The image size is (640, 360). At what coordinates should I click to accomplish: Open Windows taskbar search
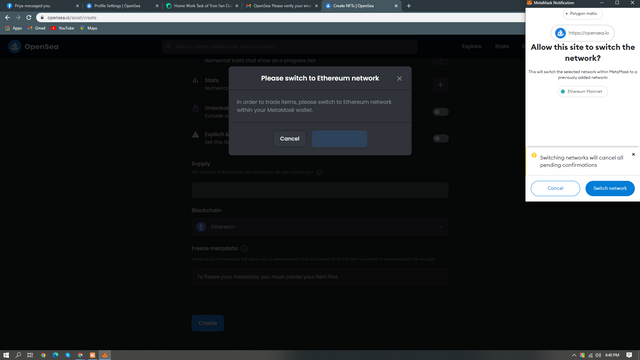(18, 355)
